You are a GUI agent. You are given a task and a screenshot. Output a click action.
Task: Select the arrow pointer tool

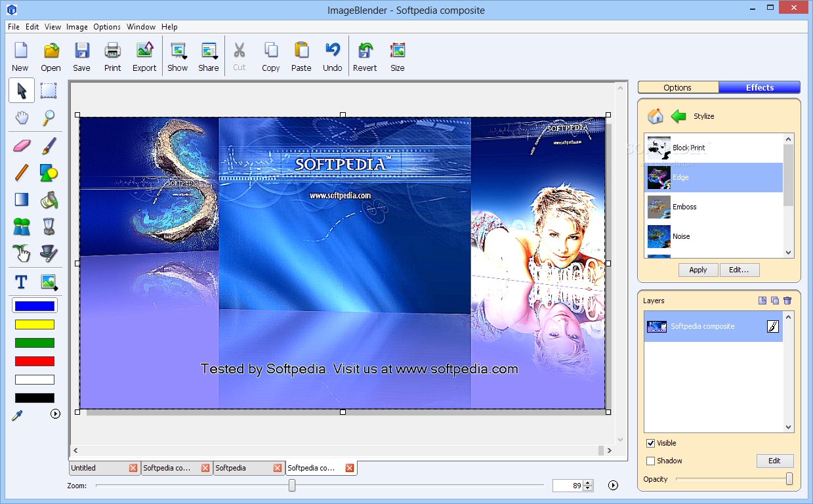pyautogui.click(x=22, y=91)
